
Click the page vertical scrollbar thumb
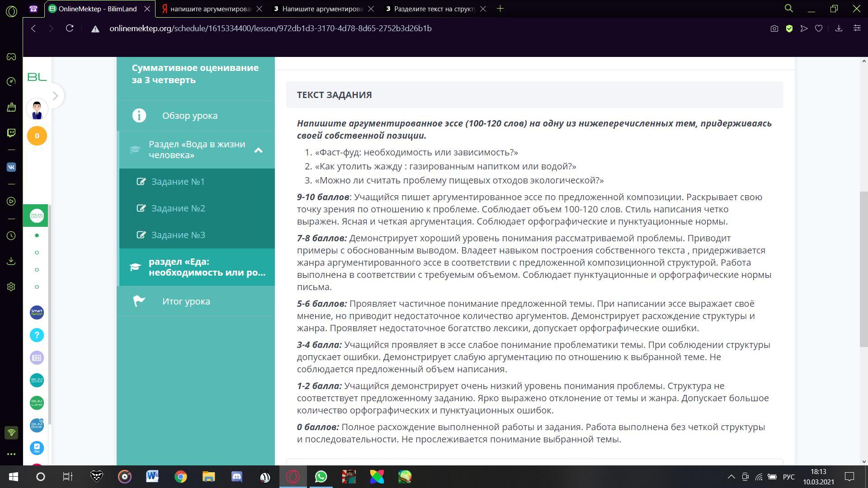click(x=864, y=269)
